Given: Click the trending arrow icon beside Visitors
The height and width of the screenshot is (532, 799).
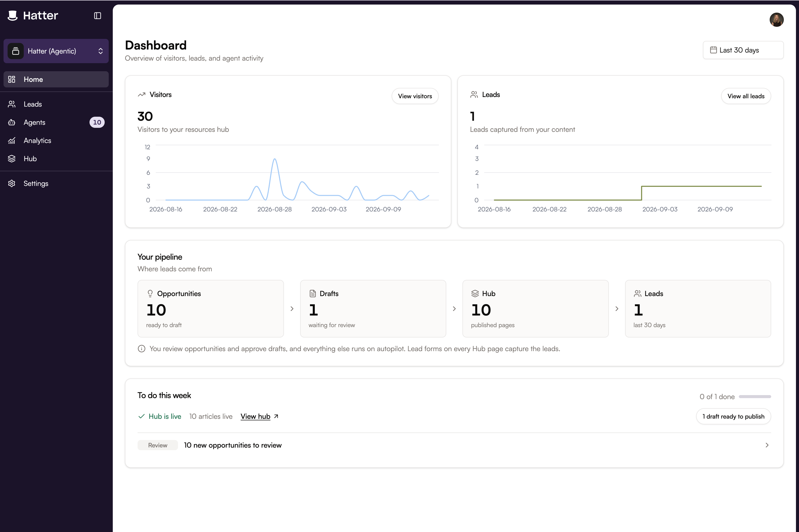Looking at the screenshot, I should (x=142, y=95).
